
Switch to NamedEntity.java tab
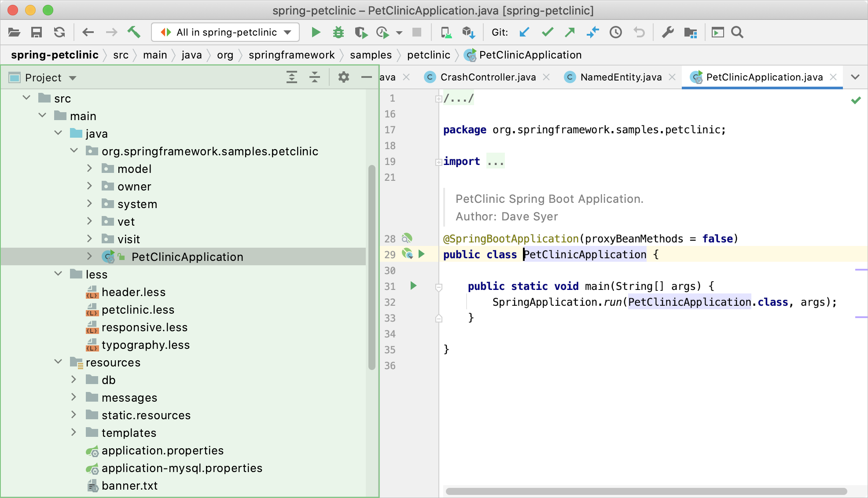point(621,77)
